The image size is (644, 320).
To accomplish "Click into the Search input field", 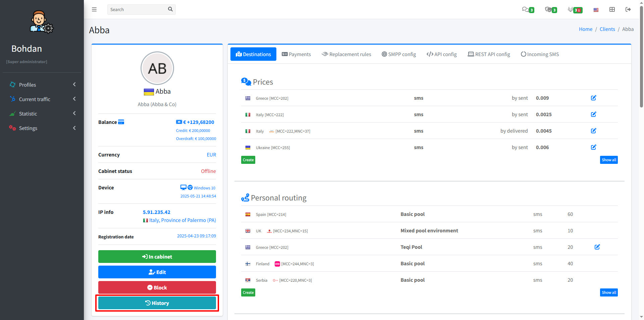I will tap(138, 9).
